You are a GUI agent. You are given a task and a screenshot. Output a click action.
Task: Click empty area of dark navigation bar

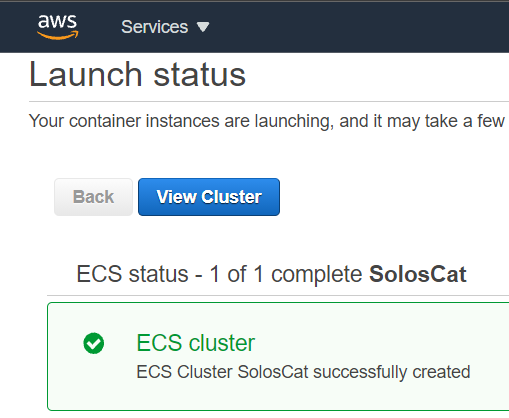pos(360,27)
